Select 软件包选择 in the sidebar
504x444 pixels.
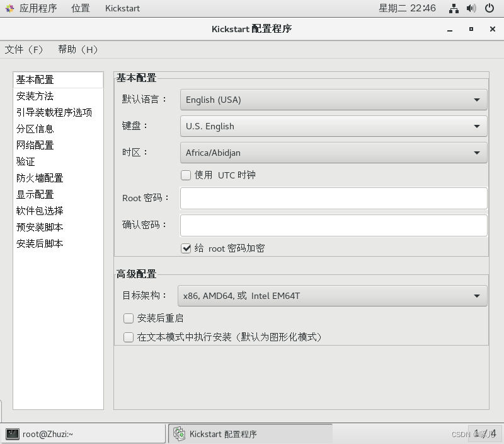(58, 211)
